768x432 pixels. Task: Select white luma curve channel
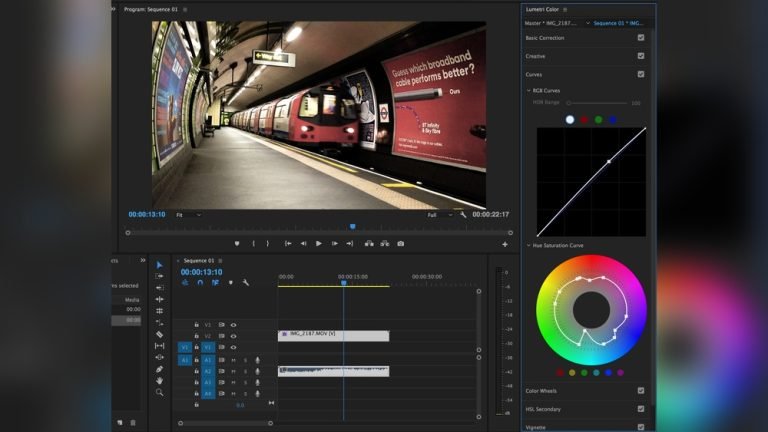coord(570,120)
